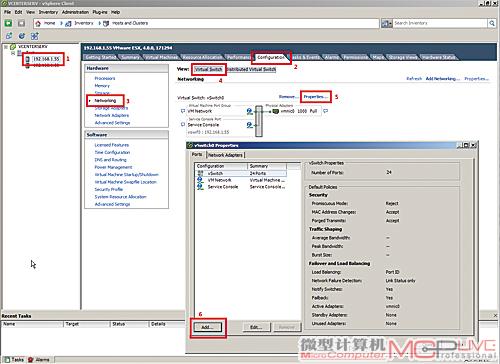Switch to the Maps tab

[x=378, y=57]
